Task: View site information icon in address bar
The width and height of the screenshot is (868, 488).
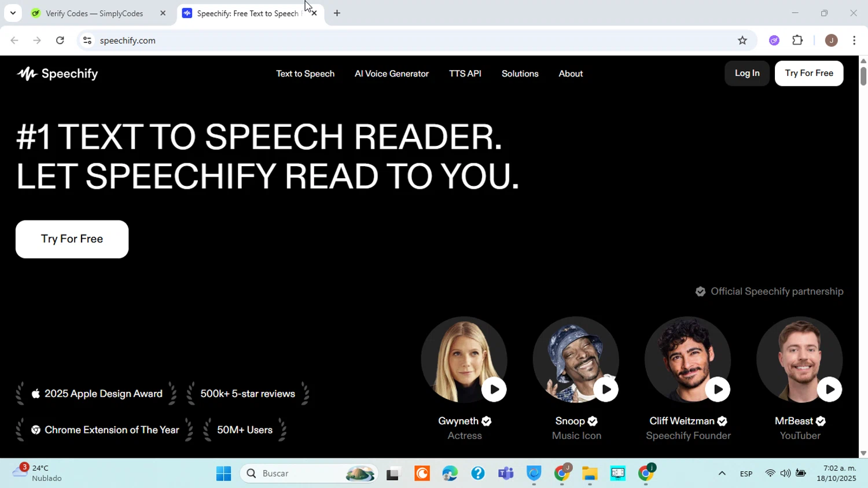Action: [x=87, y=41]
